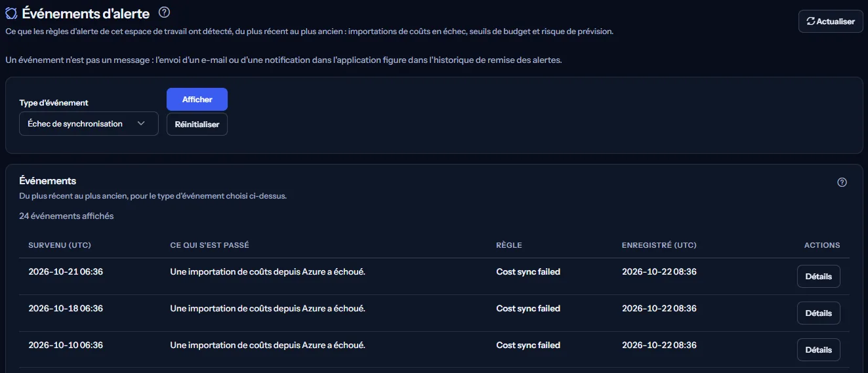Image resolution: width=868 pixels, height=373 pixels.
Task: Click the 24 événements affichés count text
Action: point(66,216)
